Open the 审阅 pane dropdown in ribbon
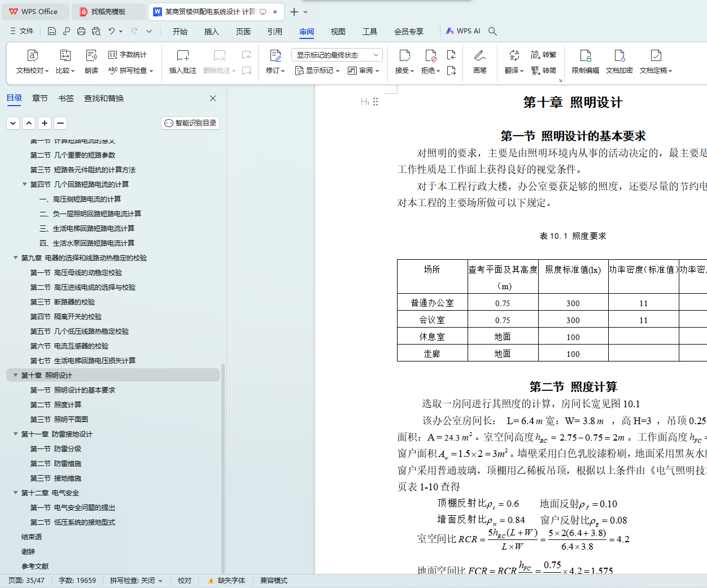Viewport: 707px width, 588px height. tap(364, 71)
